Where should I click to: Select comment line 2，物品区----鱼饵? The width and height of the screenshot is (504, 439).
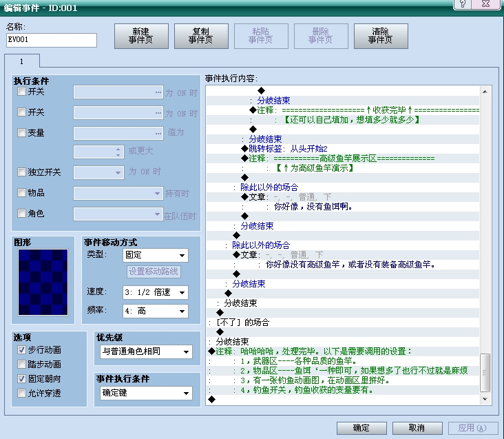pos(343,371)
